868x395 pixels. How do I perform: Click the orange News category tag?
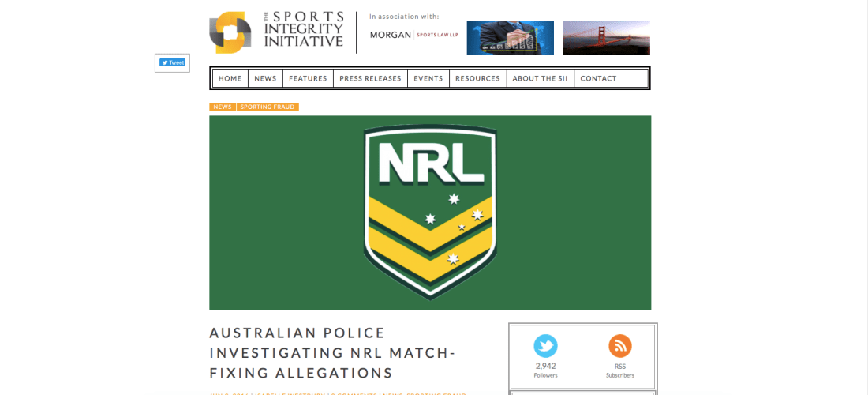(x=222, y=107)
